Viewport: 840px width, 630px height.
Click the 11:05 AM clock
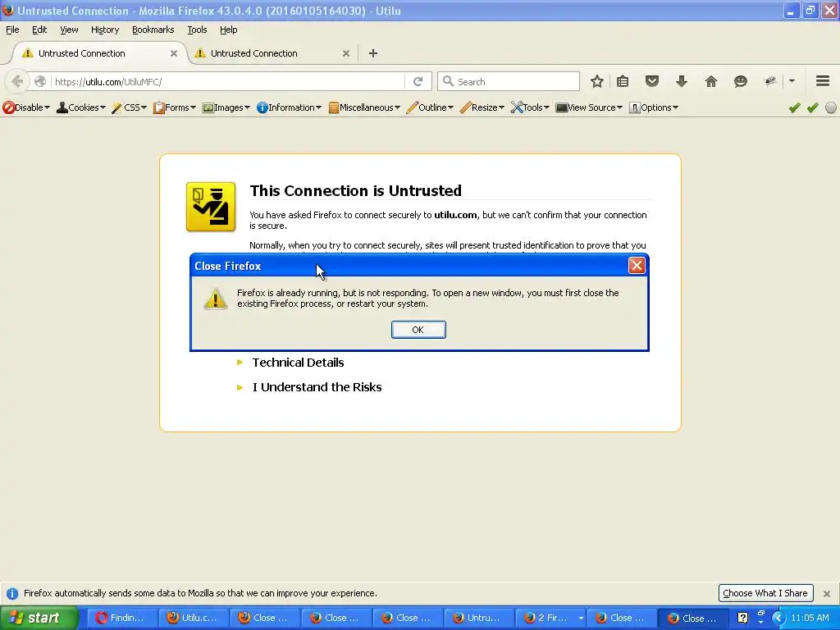click(810, 619)
